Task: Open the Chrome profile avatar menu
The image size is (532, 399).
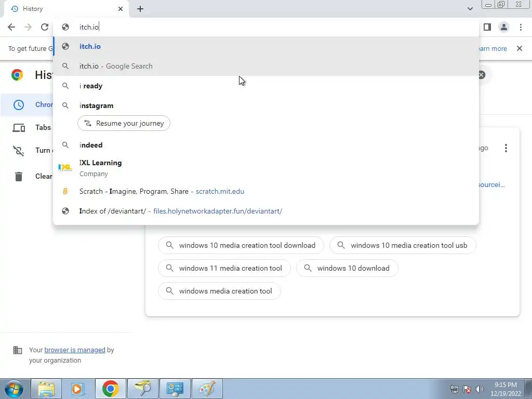Action: 504,27
